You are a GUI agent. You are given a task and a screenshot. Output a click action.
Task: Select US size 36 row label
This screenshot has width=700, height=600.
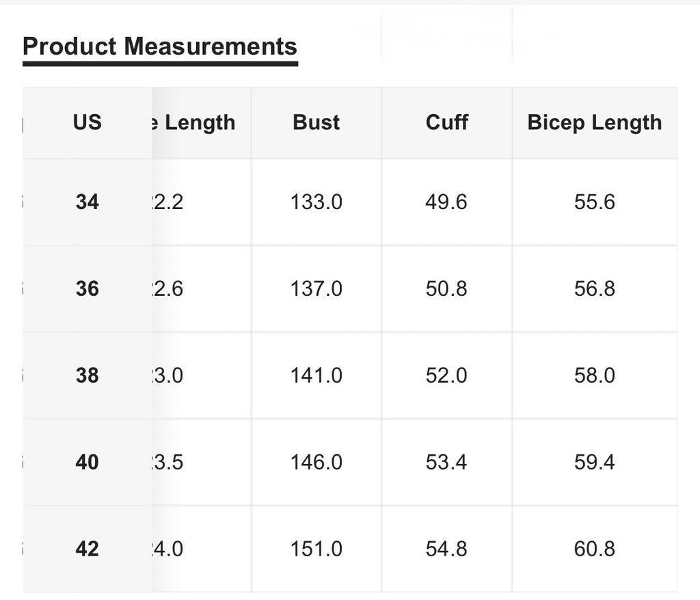pos(87,289)
